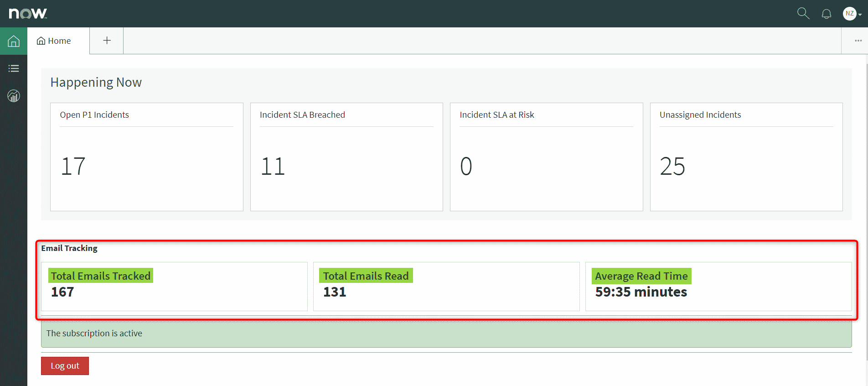
Task: Select the Total Emails Tracked tile
Action: (174, 286)
